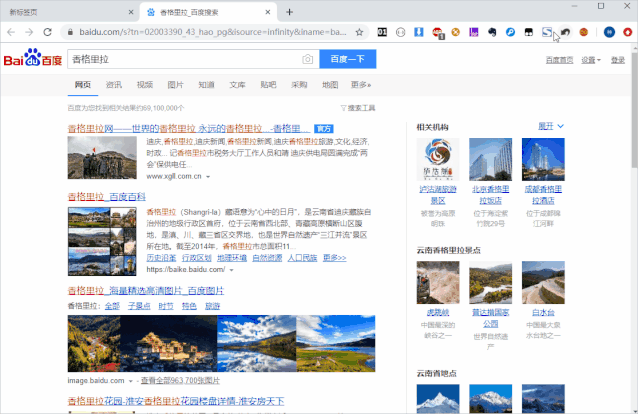The image size is (638, 414).
Task: Click the browser back arrow
Action: (11, 32)
